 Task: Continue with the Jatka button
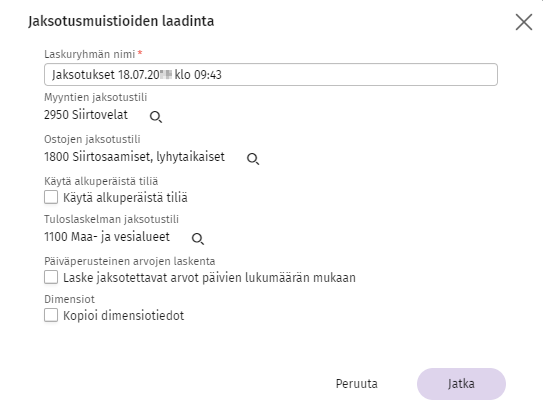pyautogui.click(x=461, y=384)
